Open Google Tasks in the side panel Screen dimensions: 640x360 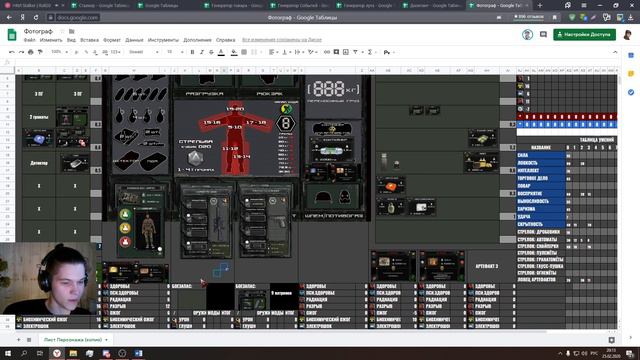(x=631, y=92)
